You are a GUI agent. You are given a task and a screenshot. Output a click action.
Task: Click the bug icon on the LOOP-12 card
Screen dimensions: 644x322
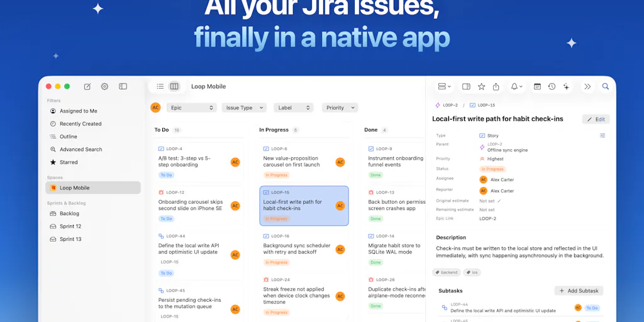tap(161, 192)
